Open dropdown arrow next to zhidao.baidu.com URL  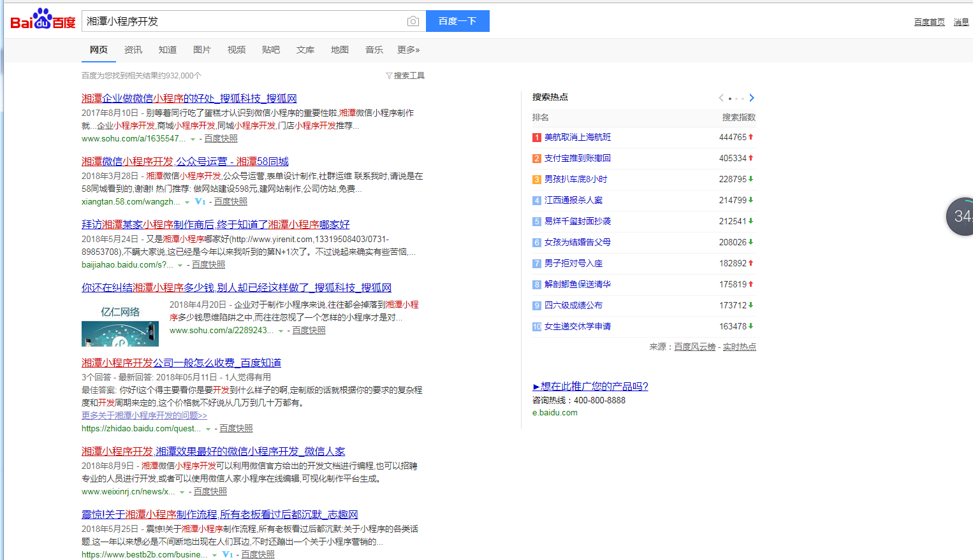coord(208,429)
